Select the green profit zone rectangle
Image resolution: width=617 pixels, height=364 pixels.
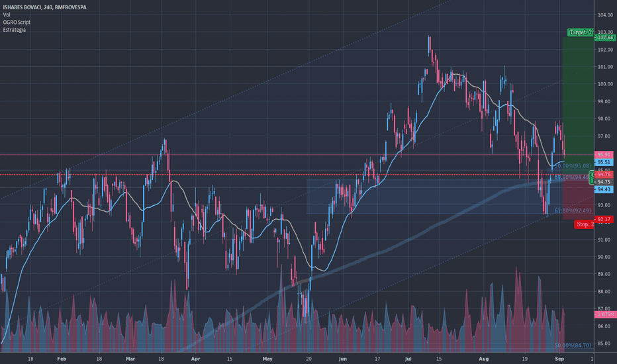point(578,95)
